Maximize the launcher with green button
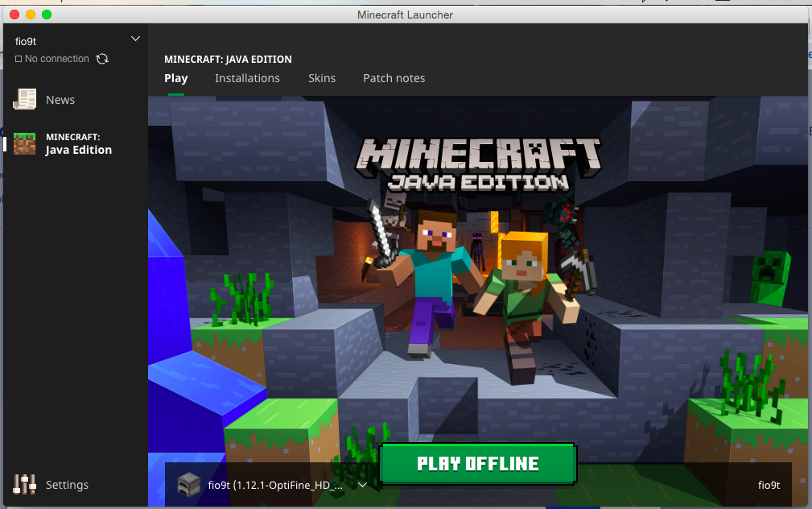Screen dimensions: 812x509 pos(47,14)
